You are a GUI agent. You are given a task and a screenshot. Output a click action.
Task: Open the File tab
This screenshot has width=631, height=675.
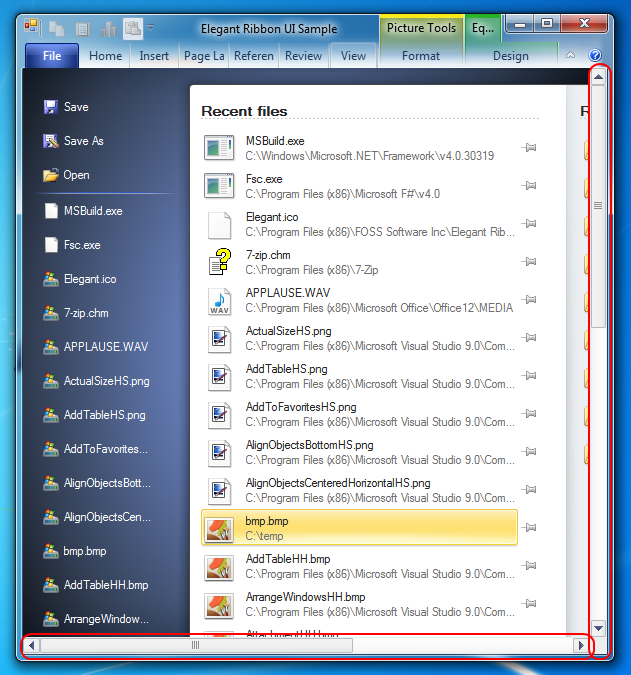(52, 56)
